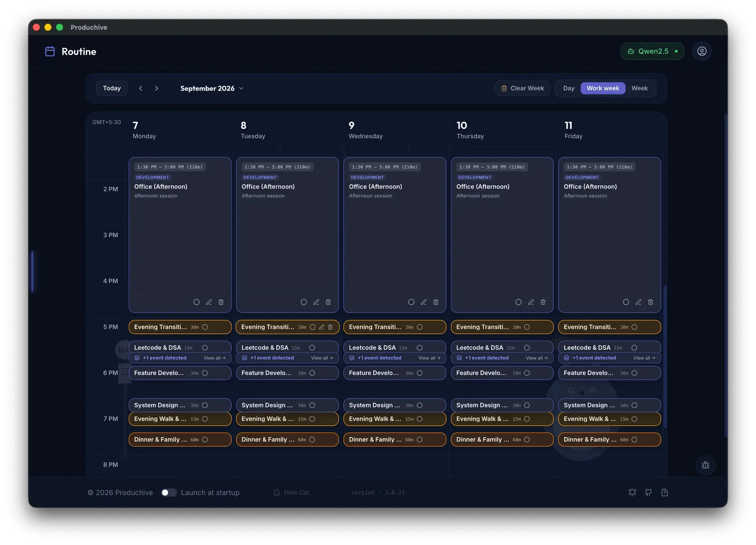Delete Tuesday's Evening Transition task
The width and height of the screenshot is (756, 545).
[x=330, y=327]
